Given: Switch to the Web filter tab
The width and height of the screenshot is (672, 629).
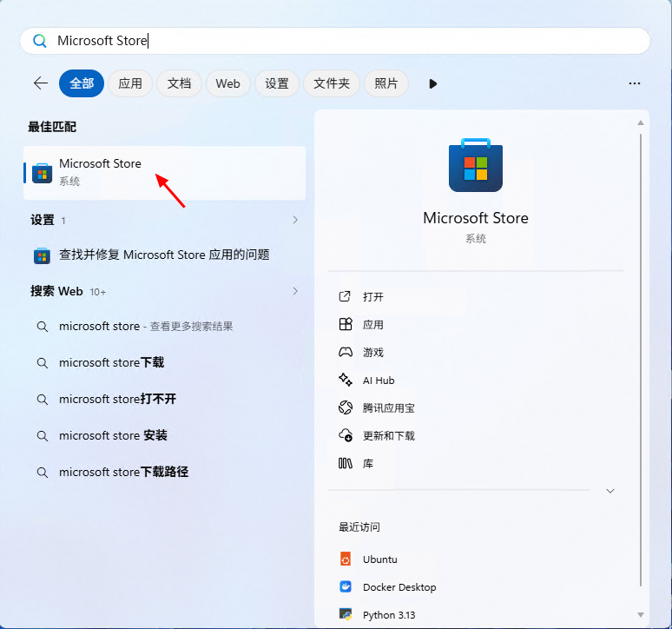Looking at the screenshot, I should (x=228, y=83).
